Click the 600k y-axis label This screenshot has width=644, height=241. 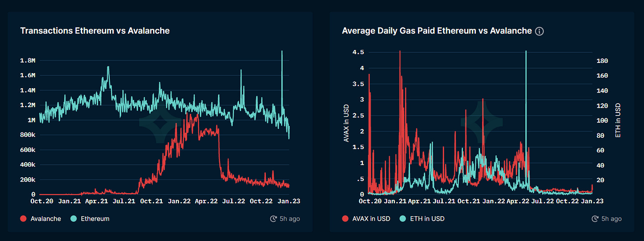(28, 150)
